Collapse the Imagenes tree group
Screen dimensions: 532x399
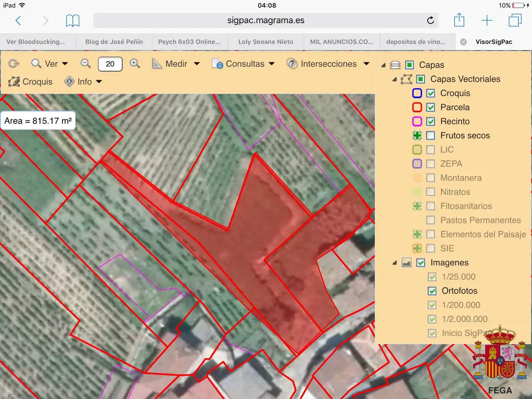pyautogui.click(x=395, y=263)
